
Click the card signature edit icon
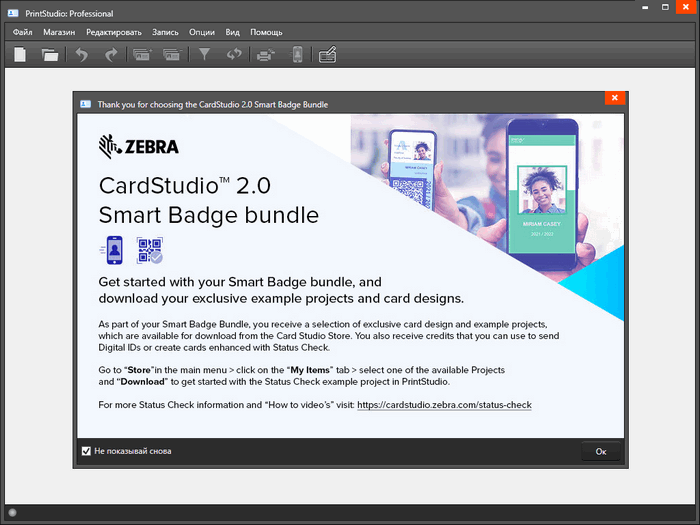click(x=327, y=54)
